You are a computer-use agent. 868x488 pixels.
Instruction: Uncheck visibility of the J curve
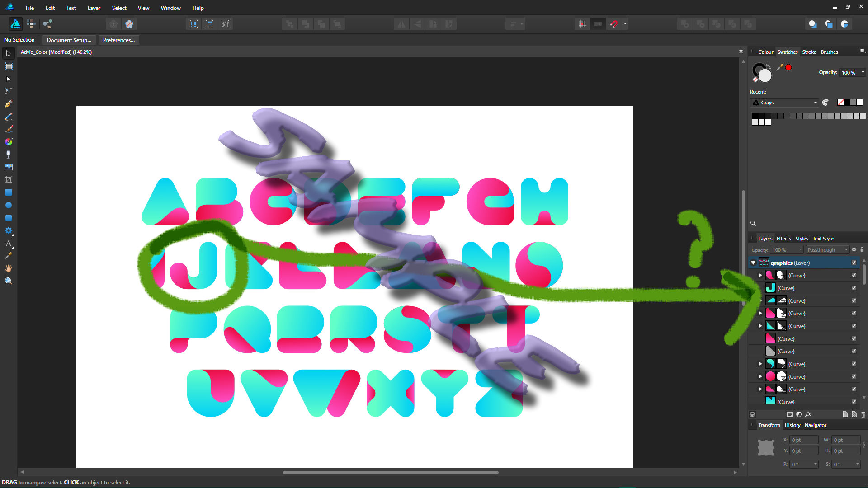click(854, 288)
